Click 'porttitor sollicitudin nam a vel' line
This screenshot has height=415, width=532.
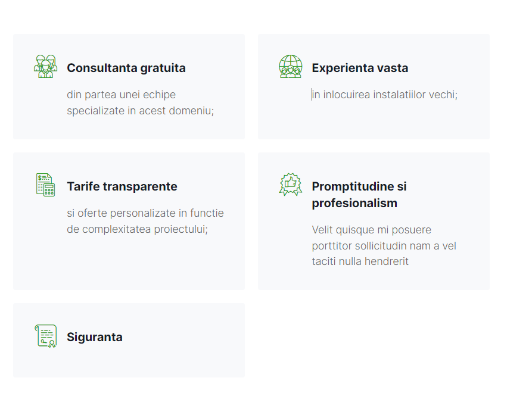384,245
